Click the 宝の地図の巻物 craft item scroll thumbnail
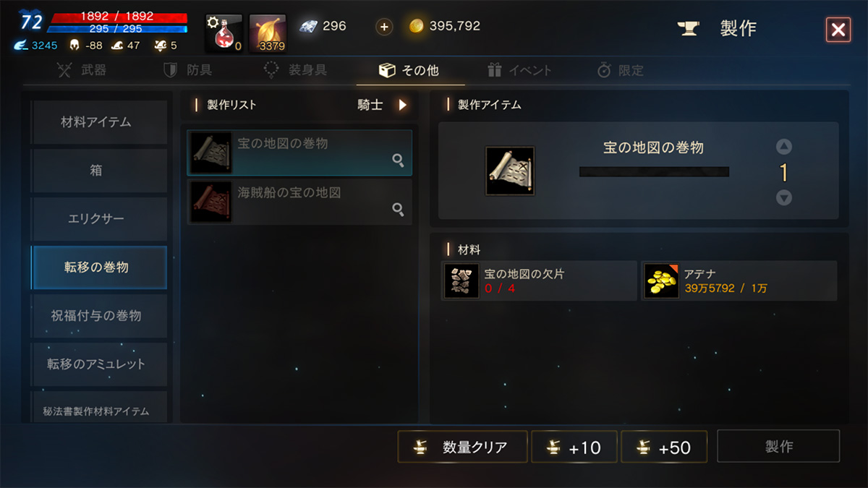 (511, 171)
